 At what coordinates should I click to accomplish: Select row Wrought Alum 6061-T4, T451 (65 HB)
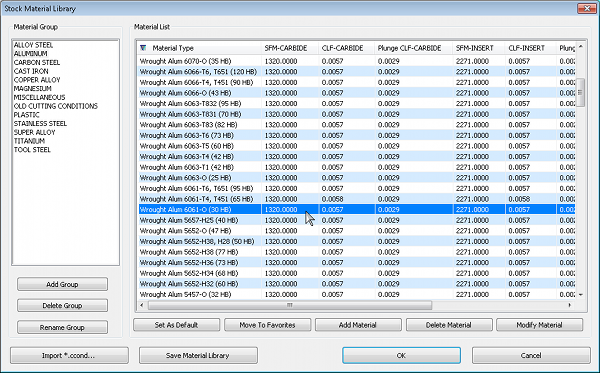tap(356, 199)
